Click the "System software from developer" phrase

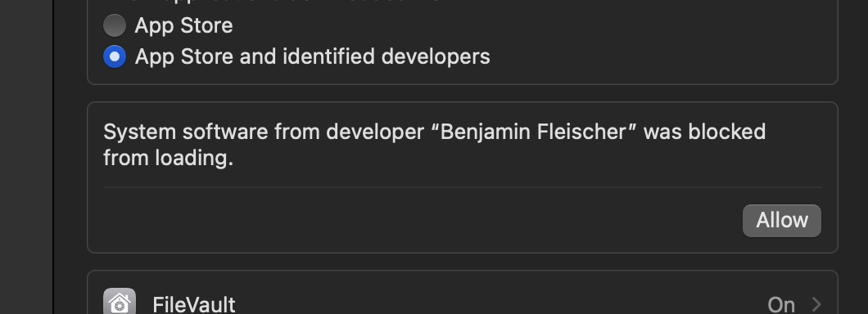click(267, 132)
